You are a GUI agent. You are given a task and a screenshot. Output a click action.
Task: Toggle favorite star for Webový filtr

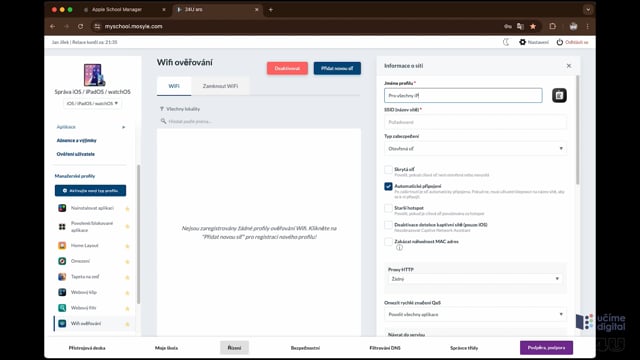[x=127, y=309]
